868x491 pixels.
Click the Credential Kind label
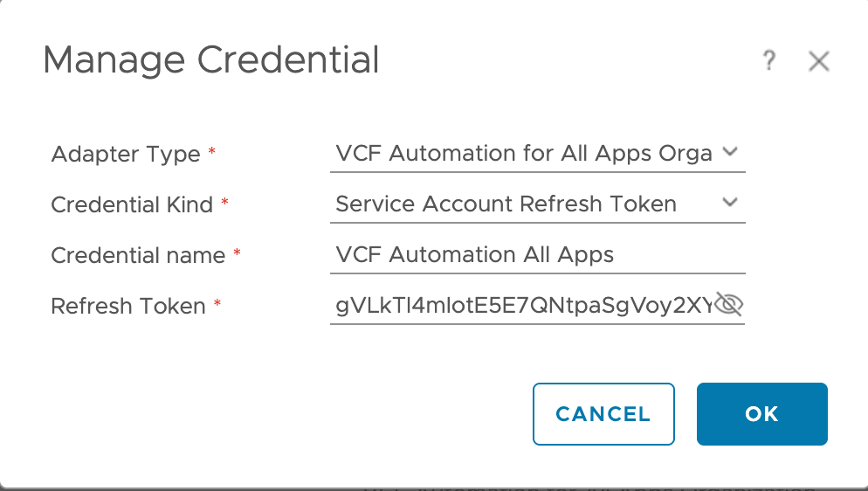[x=132, y=205]
